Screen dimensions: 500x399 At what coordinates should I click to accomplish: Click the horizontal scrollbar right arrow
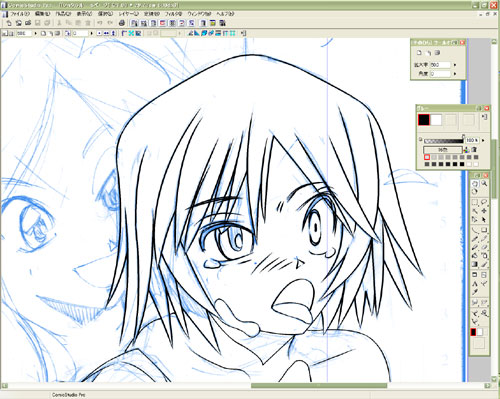click(x=487, y=386)
